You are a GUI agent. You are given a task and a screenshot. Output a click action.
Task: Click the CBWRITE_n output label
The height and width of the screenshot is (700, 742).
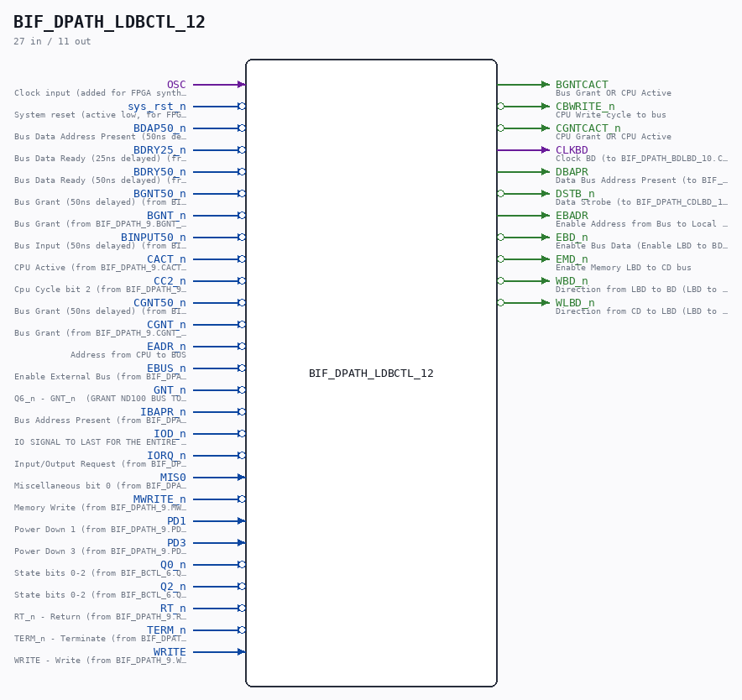point(585,107)
